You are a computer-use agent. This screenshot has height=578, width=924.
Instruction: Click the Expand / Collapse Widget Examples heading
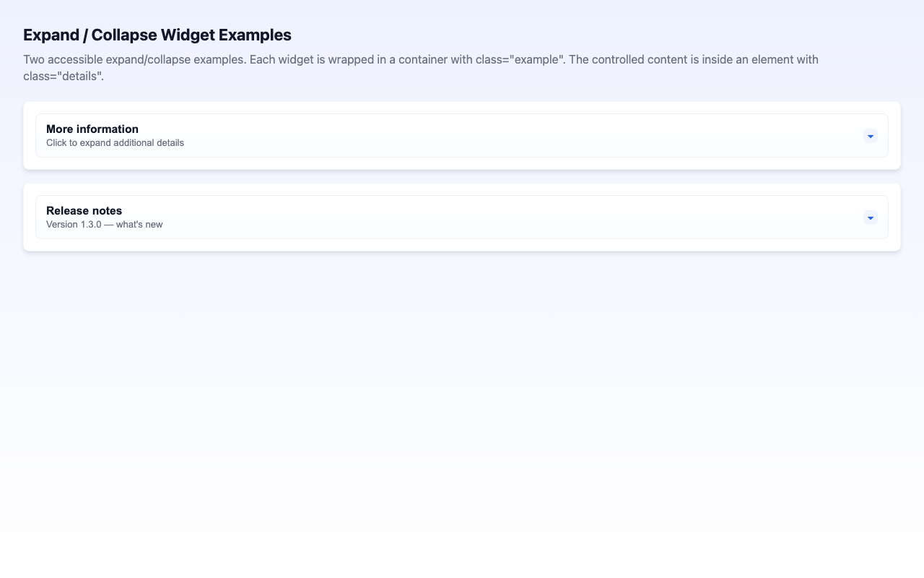(x=157, y=35)
